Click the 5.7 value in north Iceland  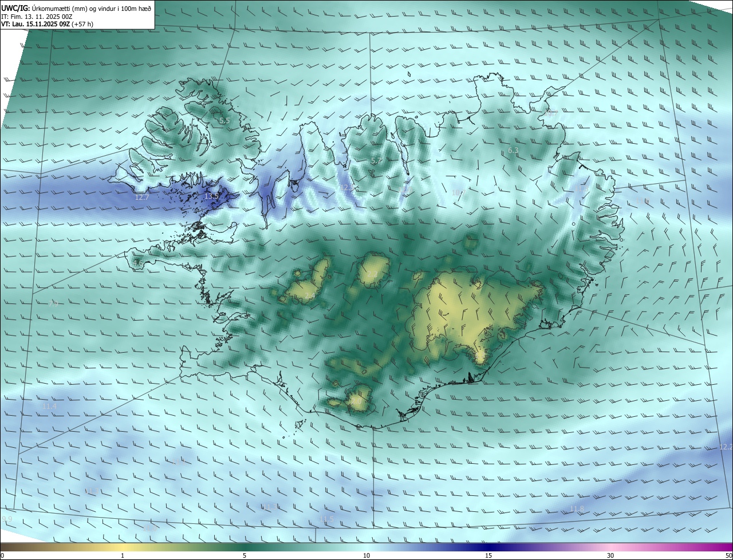click(x=376, y=161)
